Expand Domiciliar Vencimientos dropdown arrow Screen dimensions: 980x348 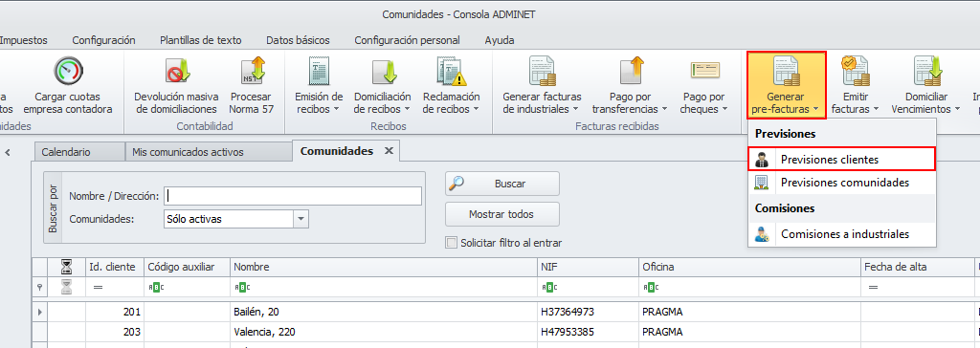[x=957, y=109]
